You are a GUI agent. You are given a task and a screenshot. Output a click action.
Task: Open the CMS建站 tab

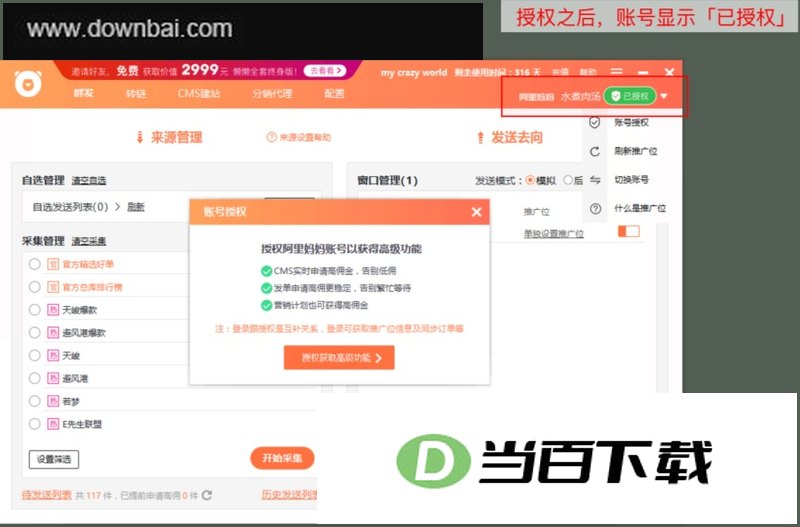199,94
